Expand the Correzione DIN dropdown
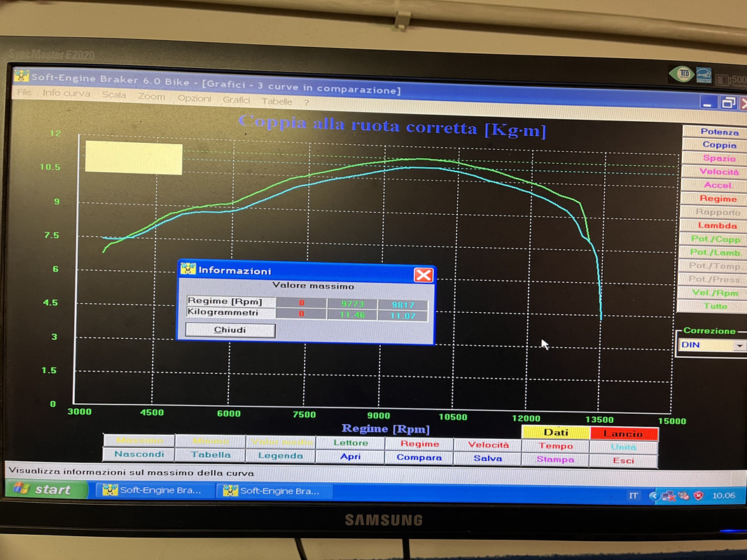747x560 pixels. click(x=739, y=346)
